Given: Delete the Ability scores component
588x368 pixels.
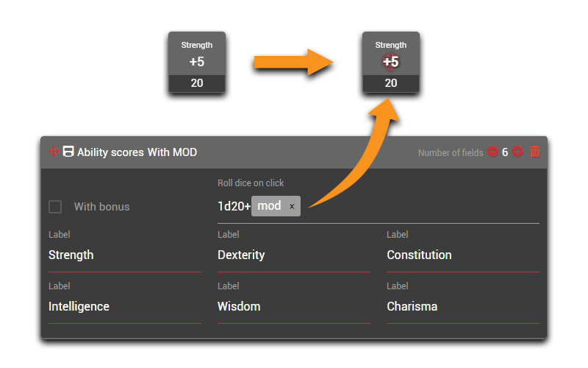Looking at the screenshot, I should (535, 152).
